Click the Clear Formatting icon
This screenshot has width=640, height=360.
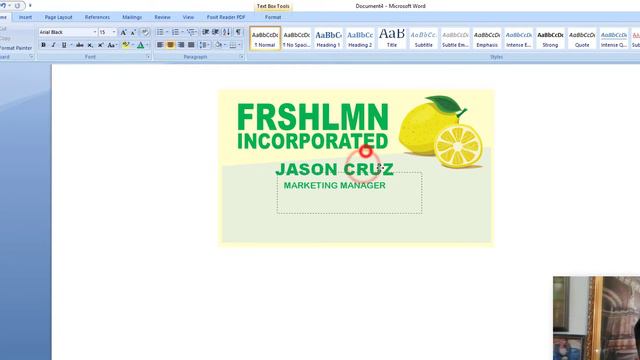click(144, 32)
